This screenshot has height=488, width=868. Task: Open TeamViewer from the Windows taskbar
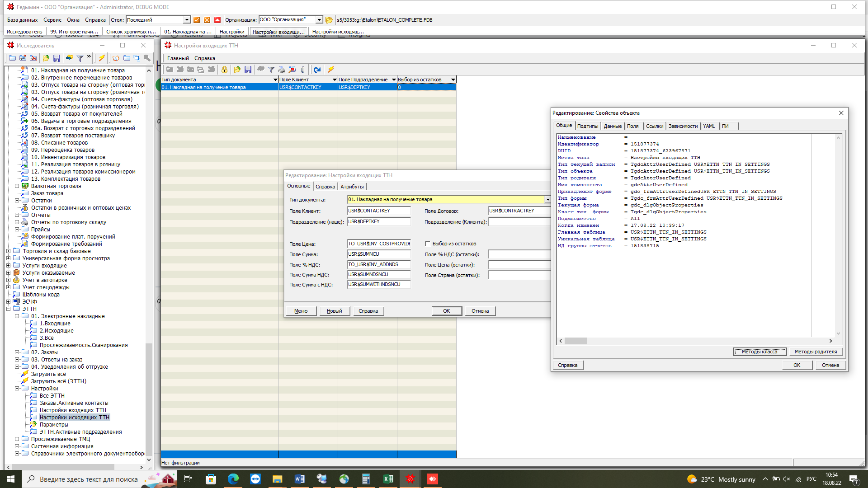pyautogui.click(x=255, y=479)
